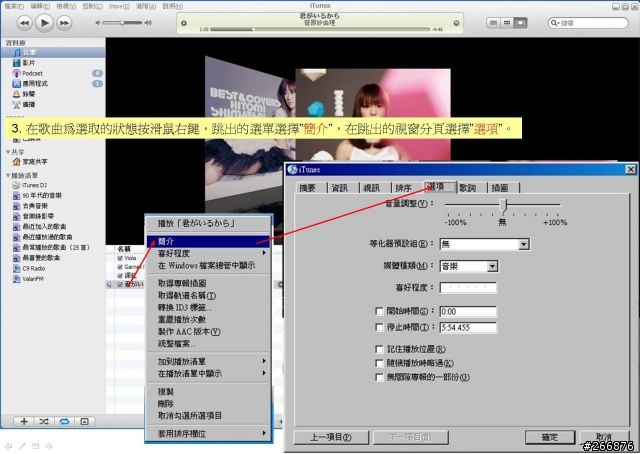Choose 播放「君がいるから」 in context menu

(x=208, y=223)
